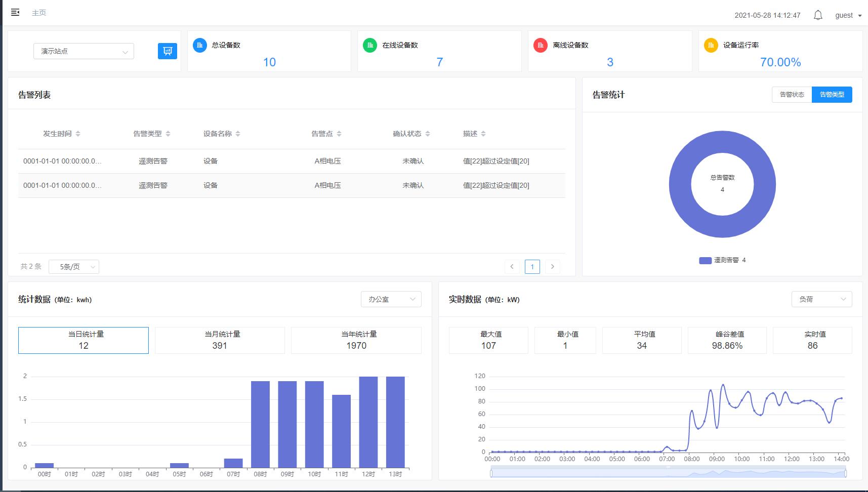Click the blue presentation screen icon button
Viewport: 868px width, 492px height.
(168, 51)
